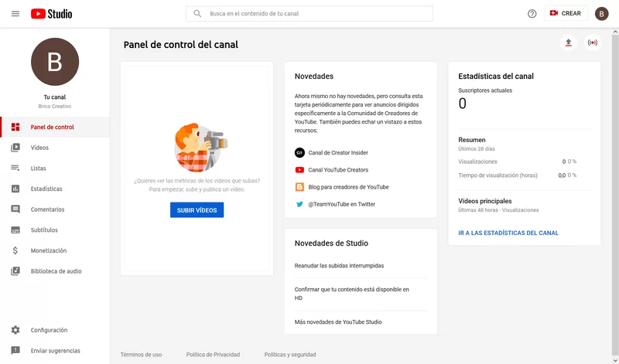Open Más novedades de YouTube Studio
Image resolution: width=619 pixels, height=364 pixels.
point(338,322)
